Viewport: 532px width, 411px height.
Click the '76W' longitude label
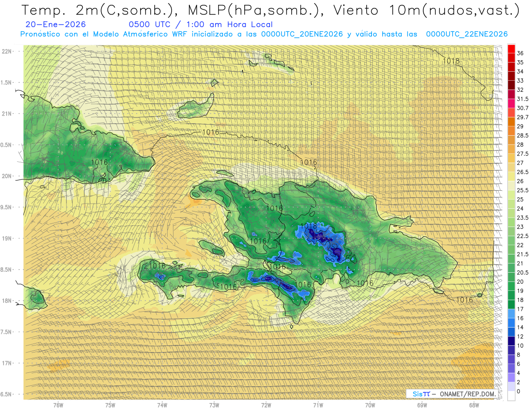pyautogui.click(x=58, y=405)
